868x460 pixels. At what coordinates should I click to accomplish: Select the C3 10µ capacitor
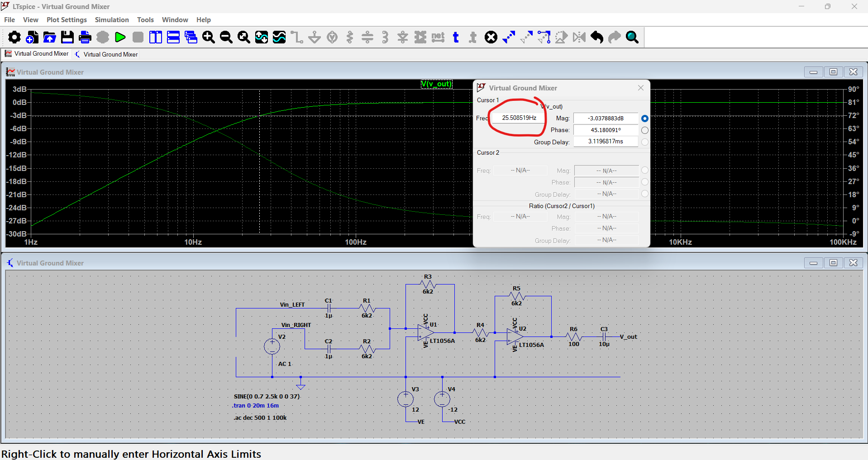tap(604, 337)
